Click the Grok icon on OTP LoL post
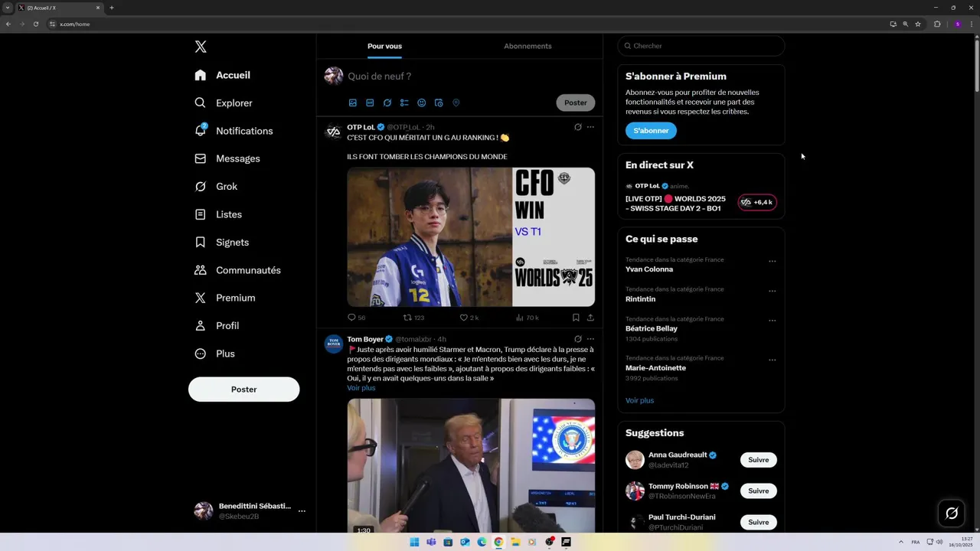The image size is (980, 551). 578,127
